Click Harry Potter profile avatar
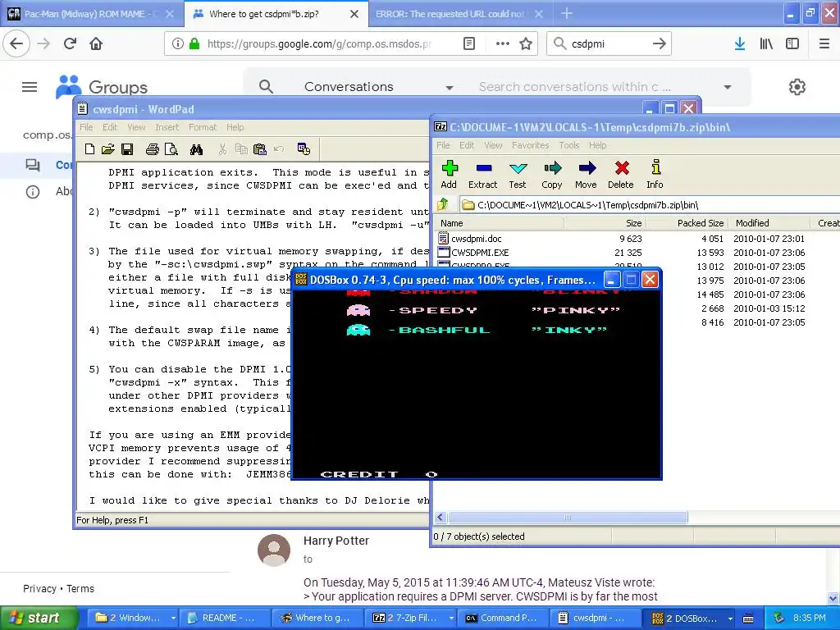The width and height of the screenshot is (840, 630). (274, 550)
